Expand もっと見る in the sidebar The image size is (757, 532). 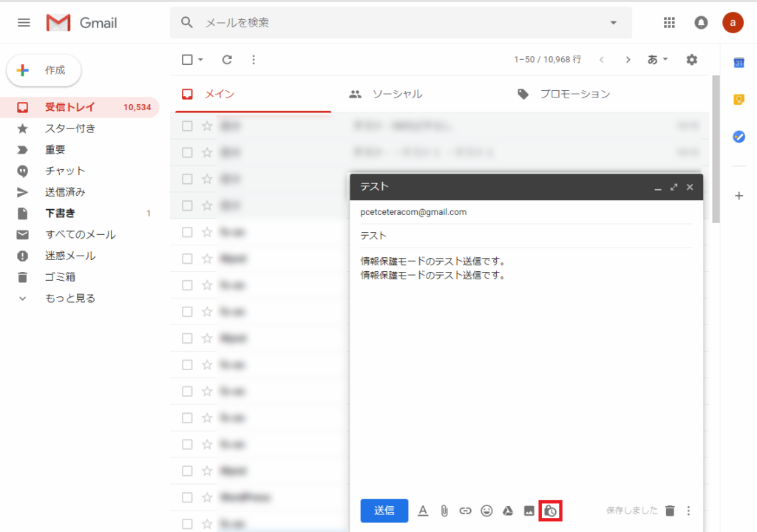pos(69,299)
